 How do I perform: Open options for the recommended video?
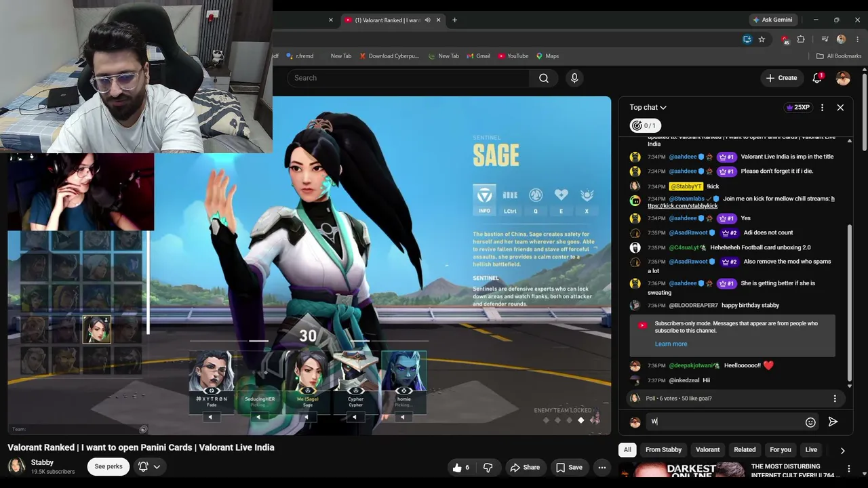[848, 469]
